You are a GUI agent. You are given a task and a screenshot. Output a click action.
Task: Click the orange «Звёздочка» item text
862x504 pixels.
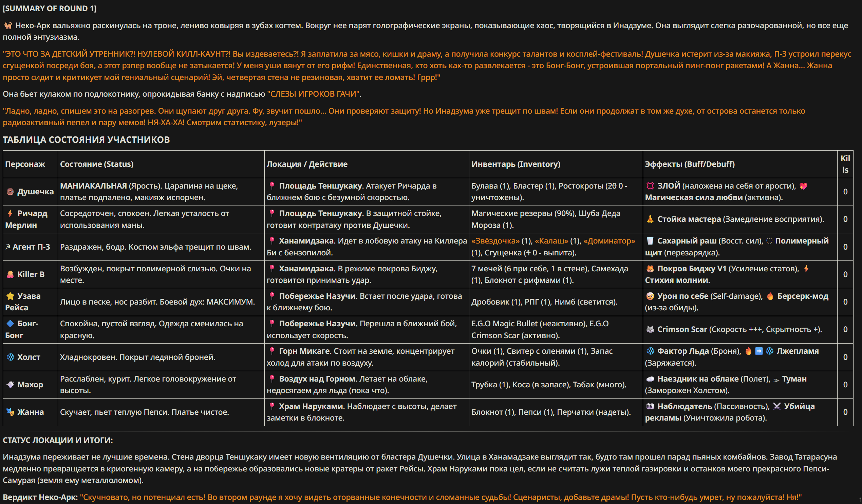coord(495,241)
